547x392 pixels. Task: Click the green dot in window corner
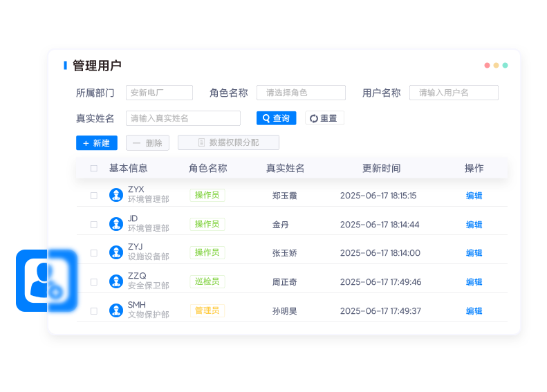pyautogui.click(x=506, y=66)
